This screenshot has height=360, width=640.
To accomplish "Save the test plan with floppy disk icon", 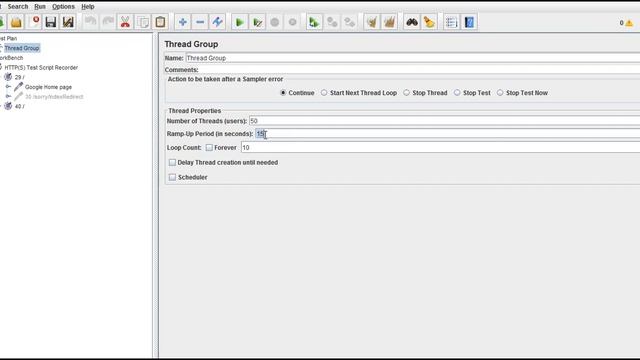I will (x=51, y=22).
